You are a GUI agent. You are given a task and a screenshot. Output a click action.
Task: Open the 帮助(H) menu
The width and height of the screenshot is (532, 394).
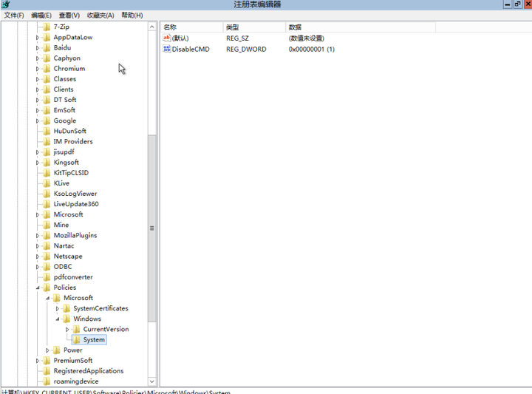[x=132, y=16]
